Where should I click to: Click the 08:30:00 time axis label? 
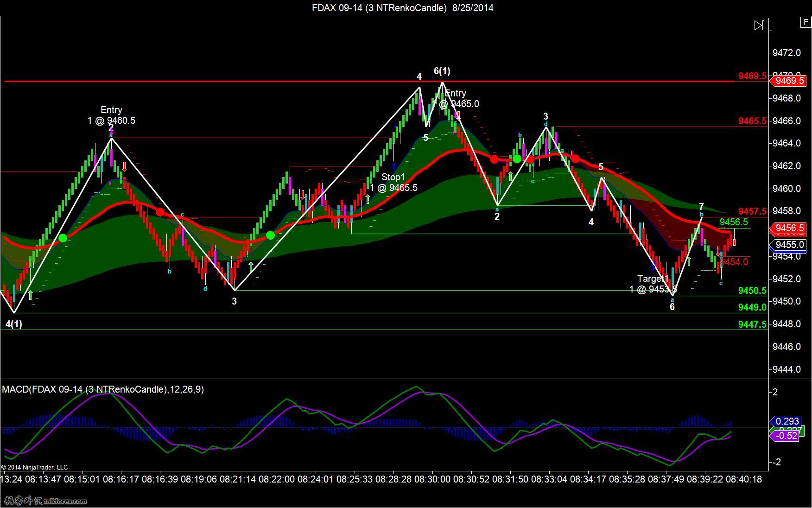point(433,479)
